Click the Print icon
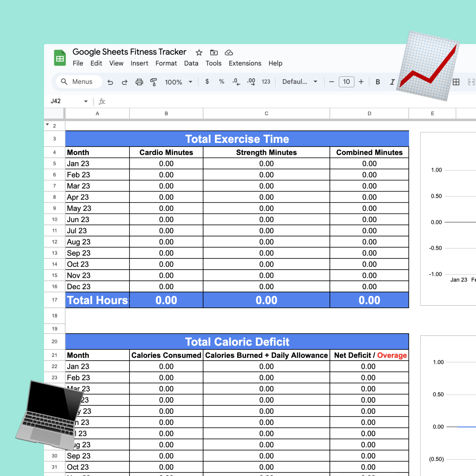 pos(139,82)
